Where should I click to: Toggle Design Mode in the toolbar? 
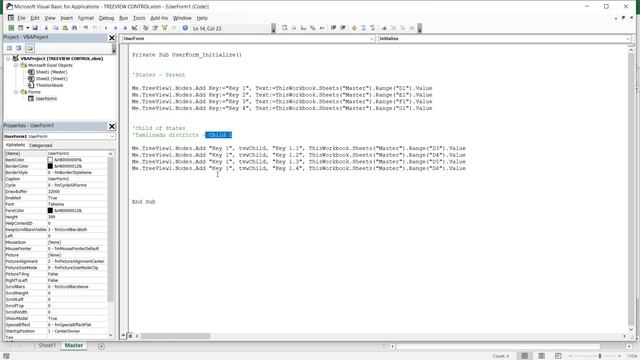(134, 28)
